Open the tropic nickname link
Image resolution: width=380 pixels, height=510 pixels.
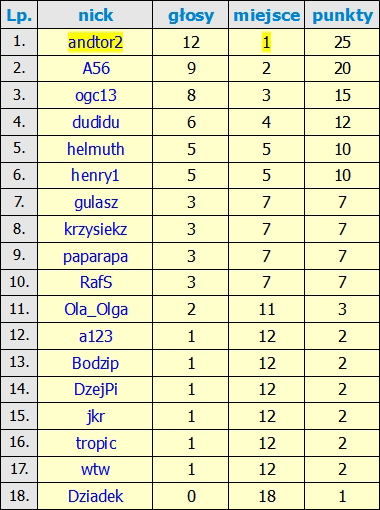click(x=96, y=444)
